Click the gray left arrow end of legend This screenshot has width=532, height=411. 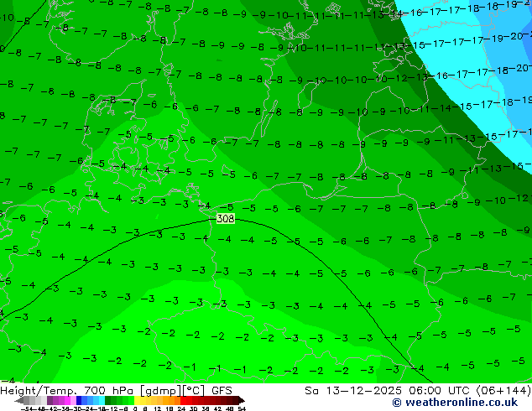(19, 401)
